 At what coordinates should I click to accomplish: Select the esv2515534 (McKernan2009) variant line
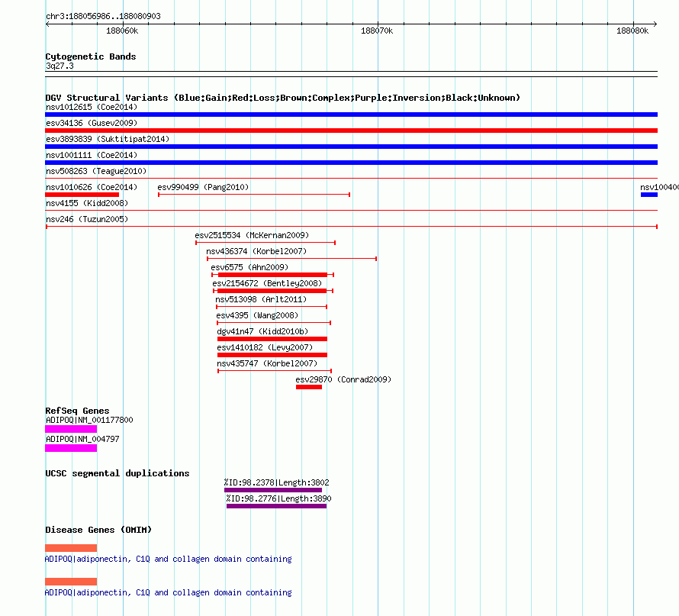point(265,243)
